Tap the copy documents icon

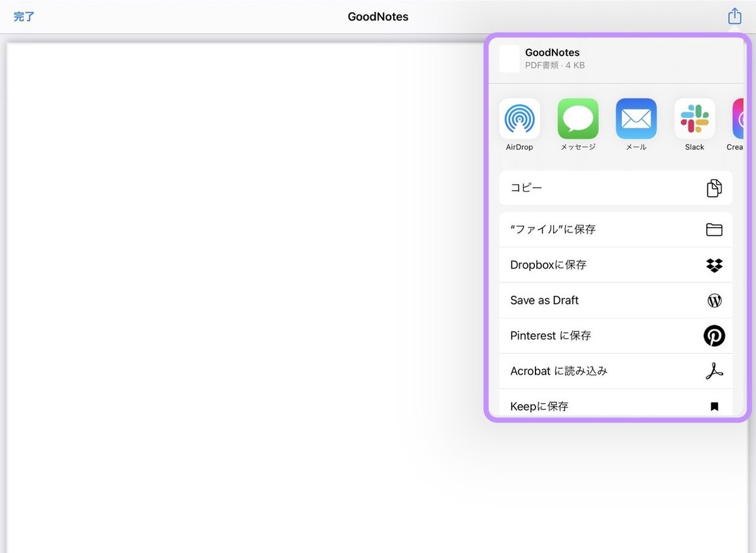pyautogui.click(x=714, y=188)
